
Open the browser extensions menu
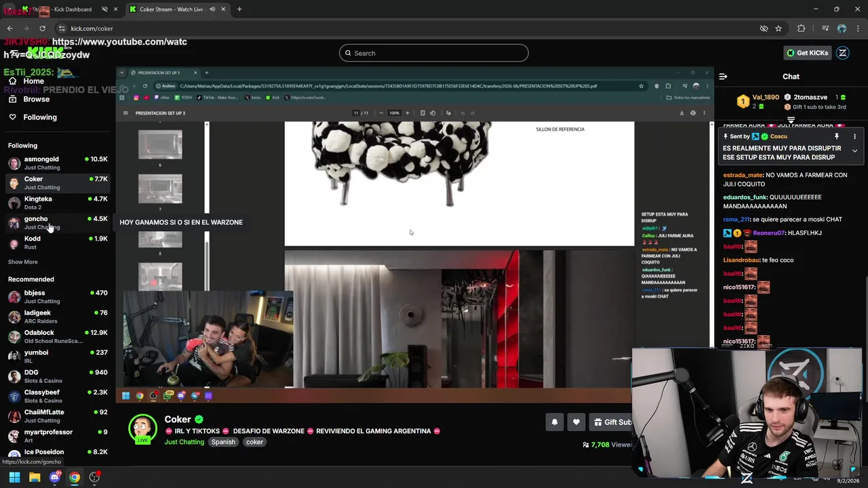coord(802,28)
